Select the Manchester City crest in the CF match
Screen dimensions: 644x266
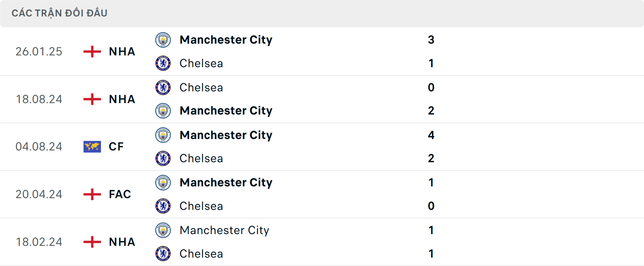[x=163, y=135]
